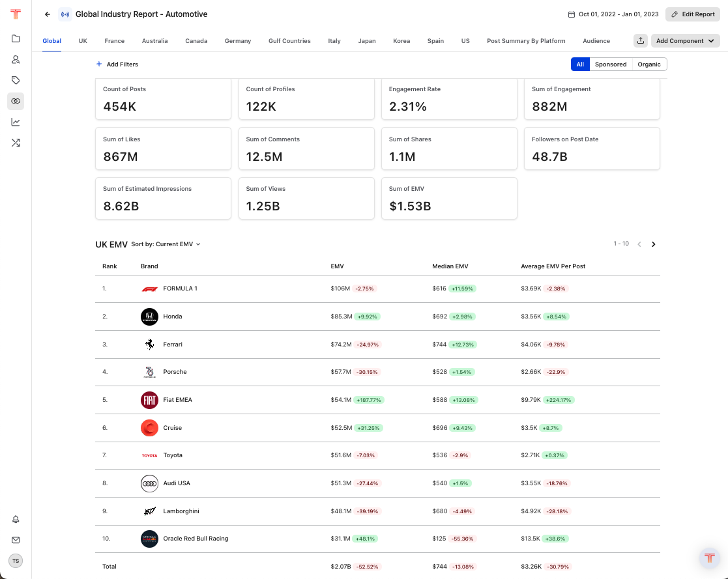Open the Audience tab
Image resolution: width=728 pixels, height=579 pixels.
[x=596, y=41]
